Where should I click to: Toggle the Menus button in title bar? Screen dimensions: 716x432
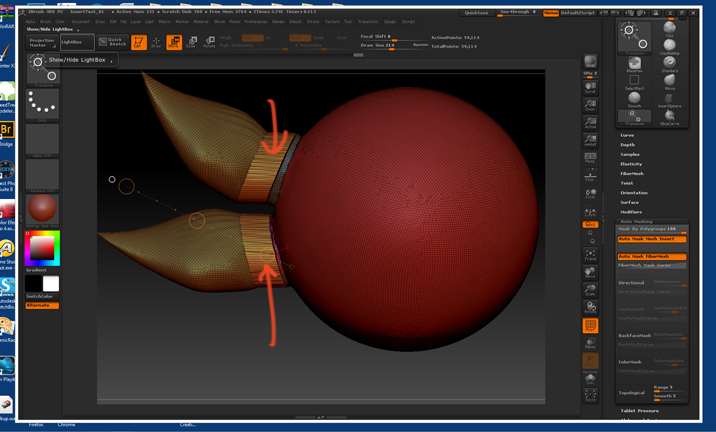tap(551, 13)
